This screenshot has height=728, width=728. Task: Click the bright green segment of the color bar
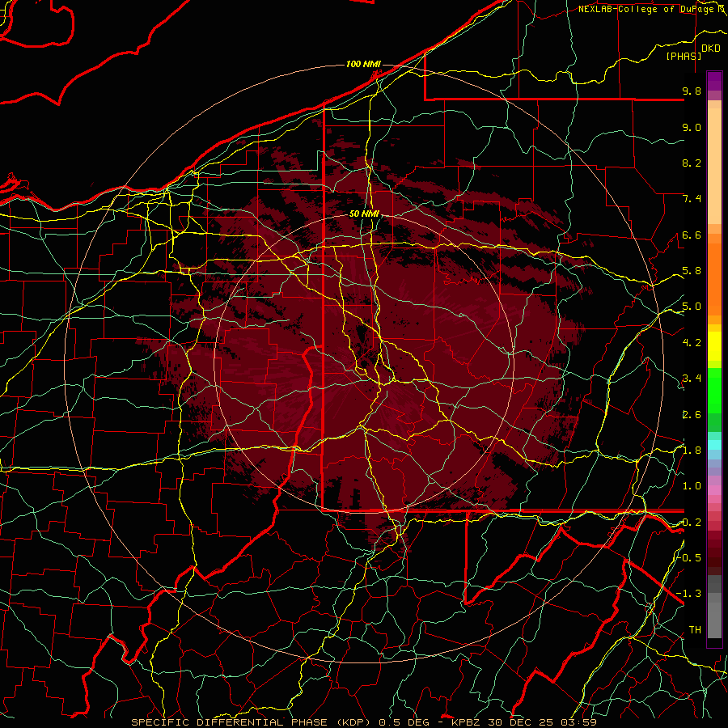pos(714,391)
